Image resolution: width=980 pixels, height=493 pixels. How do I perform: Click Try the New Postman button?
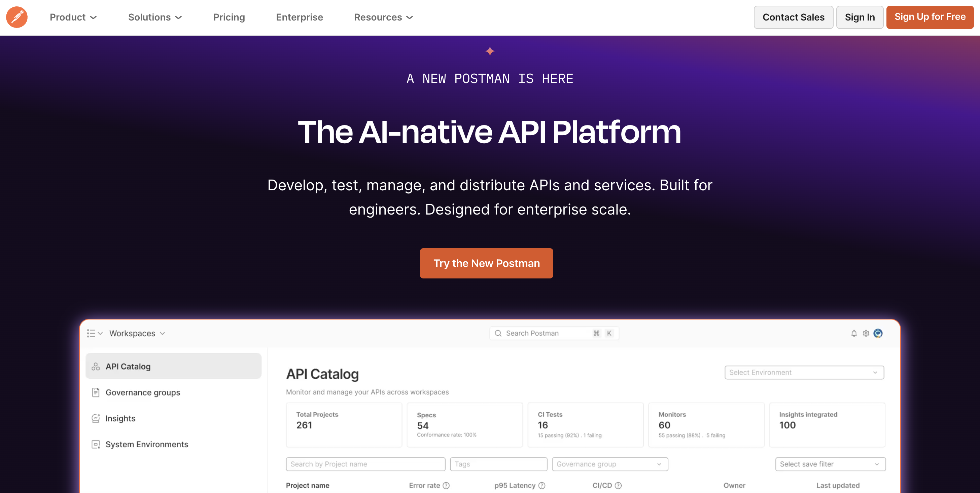(486, 263)
